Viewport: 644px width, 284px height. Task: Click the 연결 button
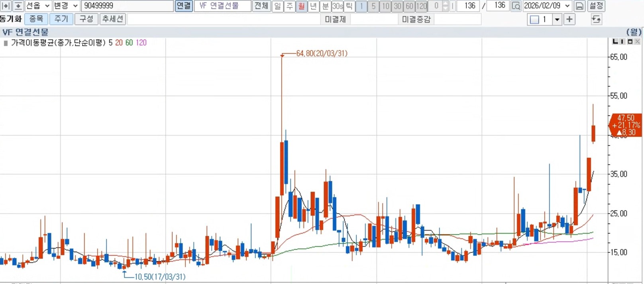184,6
